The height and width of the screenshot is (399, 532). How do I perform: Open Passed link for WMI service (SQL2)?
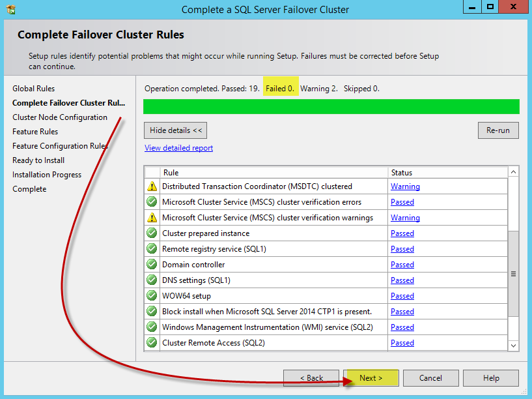click(x=402, y=327)
